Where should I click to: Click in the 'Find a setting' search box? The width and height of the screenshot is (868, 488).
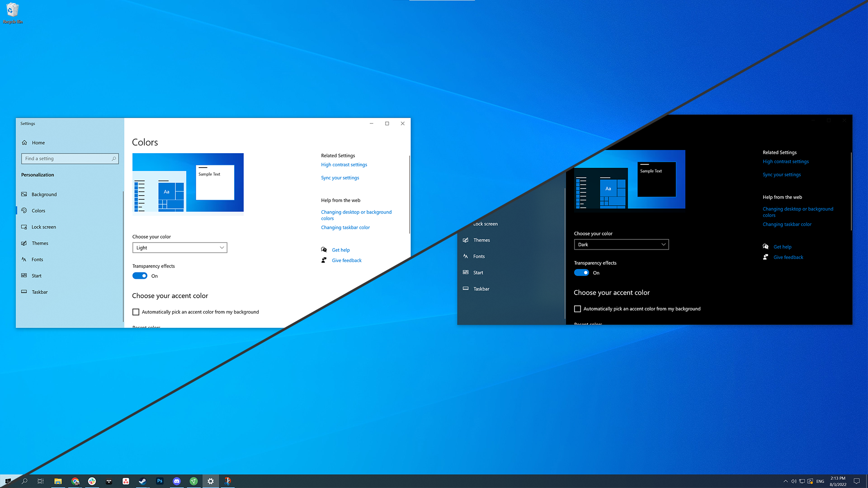70,158
